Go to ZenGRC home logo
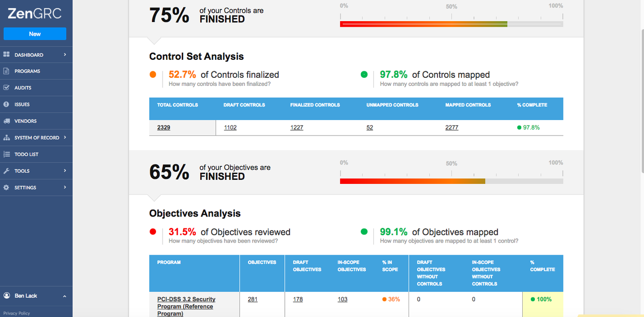 (35, 14)
